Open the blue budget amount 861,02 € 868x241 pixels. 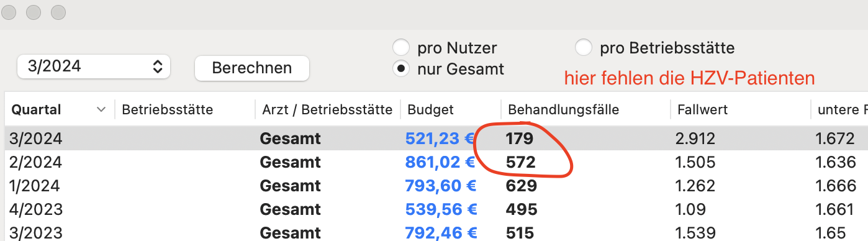[440, 162]
